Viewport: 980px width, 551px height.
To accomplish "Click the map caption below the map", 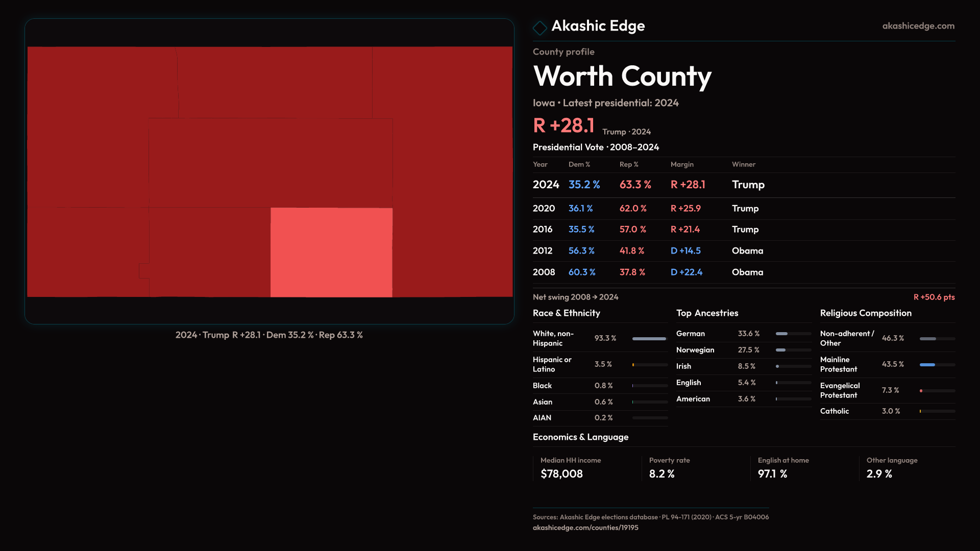I will (x=269, y=335).
